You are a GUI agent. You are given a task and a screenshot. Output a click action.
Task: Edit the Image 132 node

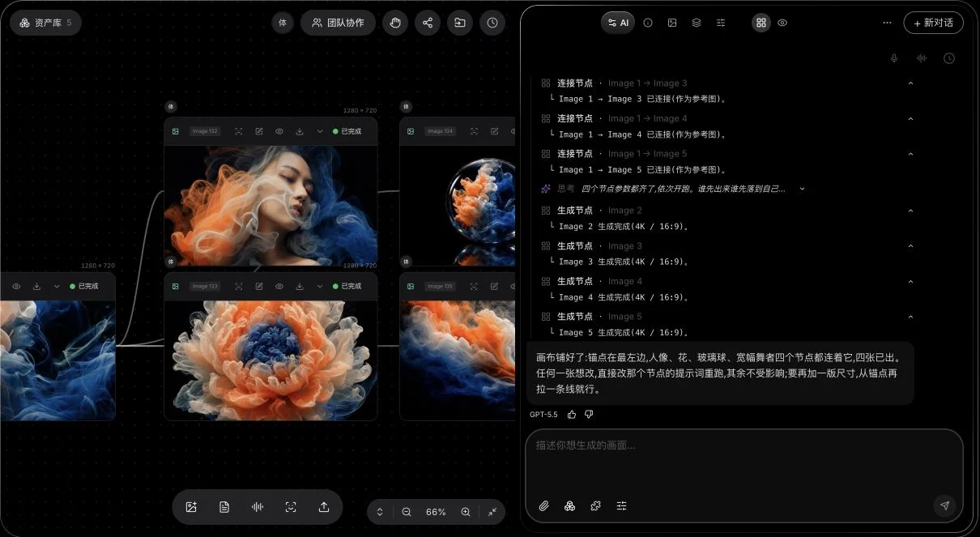[x=259, y=131]
